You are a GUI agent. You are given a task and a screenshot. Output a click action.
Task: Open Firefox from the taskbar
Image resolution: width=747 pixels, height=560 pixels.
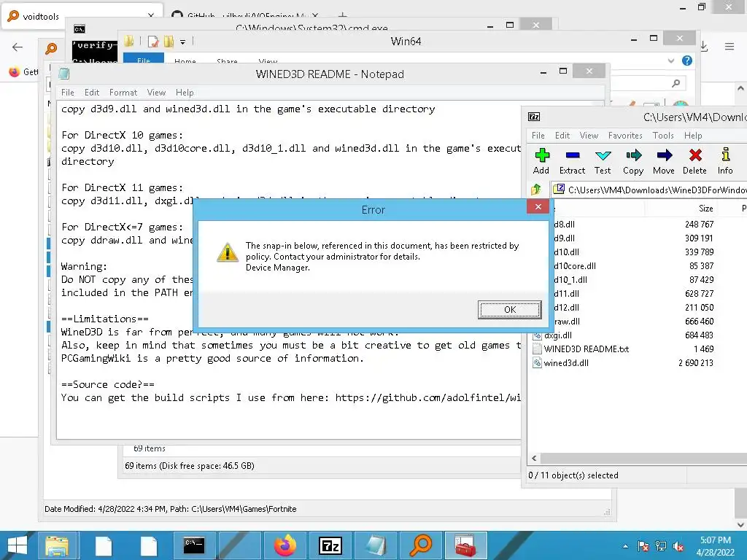click(285, 545)
